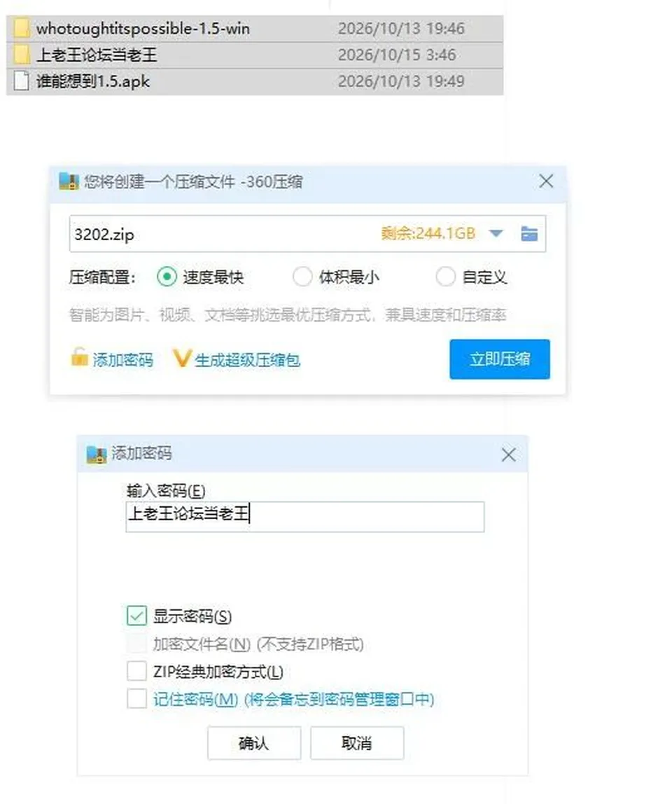Cancel the password dialog with 取消
The height and width of the screenshot is (804, 672).
(357, 742)
